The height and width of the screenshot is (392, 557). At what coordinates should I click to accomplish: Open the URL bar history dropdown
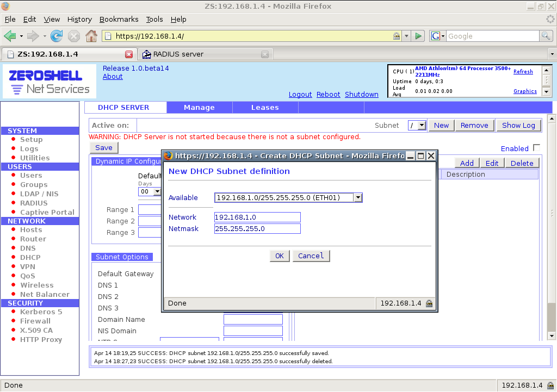(x=406, y=36)
